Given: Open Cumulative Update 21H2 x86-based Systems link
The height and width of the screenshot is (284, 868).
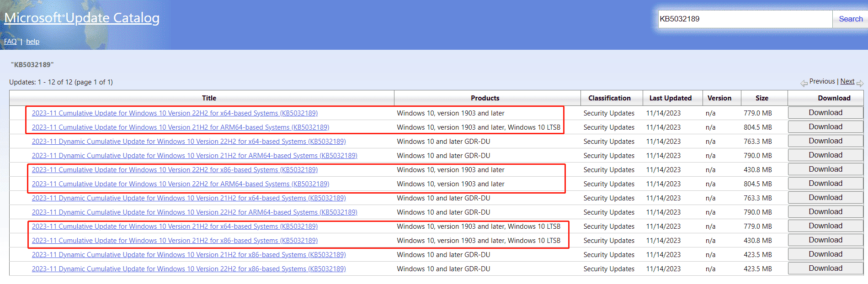Looking at the screenshot, I should click(x=175, y=241).
